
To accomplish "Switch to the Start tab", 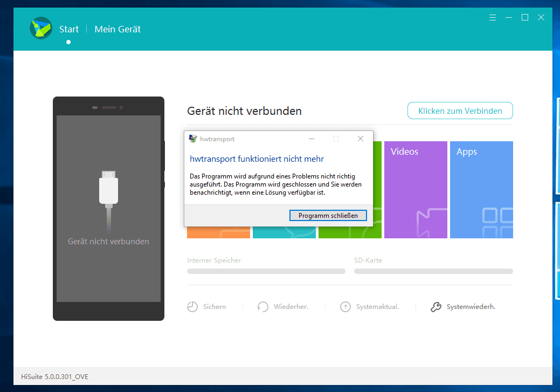I will pos(69,29).
